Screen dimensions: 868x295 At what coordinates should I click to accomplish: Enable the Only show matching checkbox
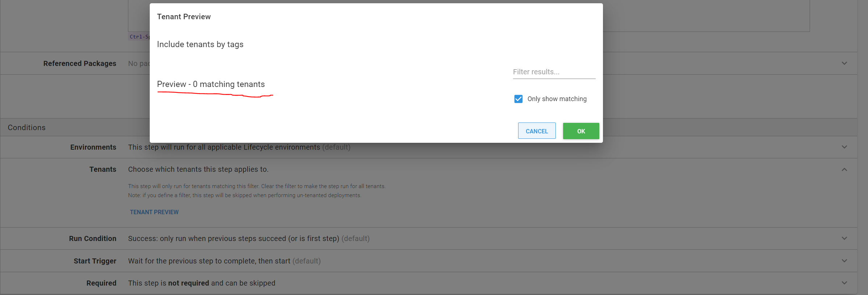[x=518, y=99]
